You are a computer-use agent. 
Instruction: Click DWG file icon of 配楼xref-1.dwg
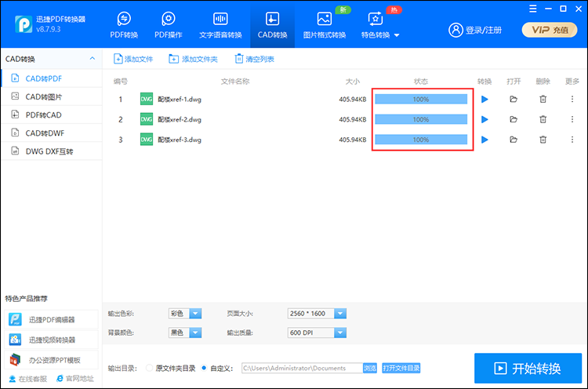147,99
